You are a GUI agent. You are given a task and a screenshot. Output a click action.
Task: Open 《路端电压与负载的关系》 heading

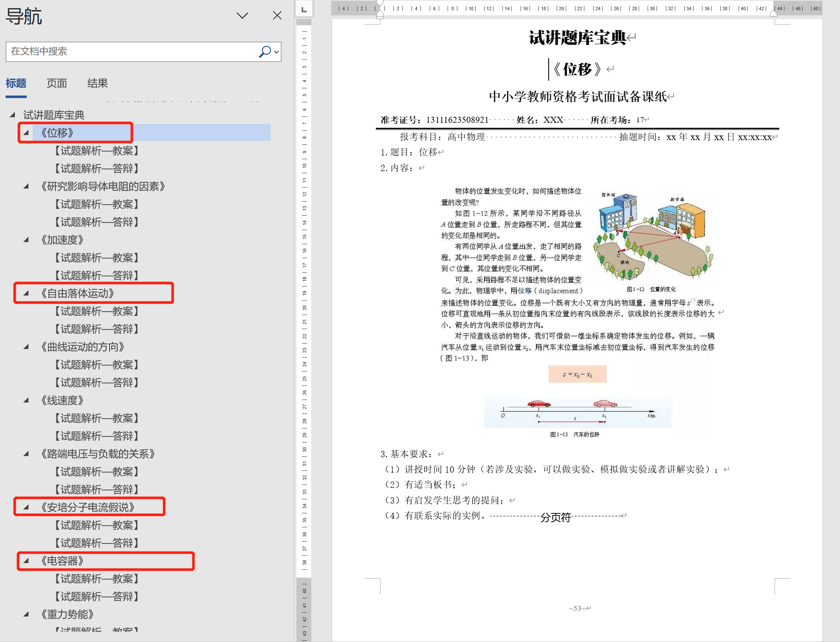(97, 454)
